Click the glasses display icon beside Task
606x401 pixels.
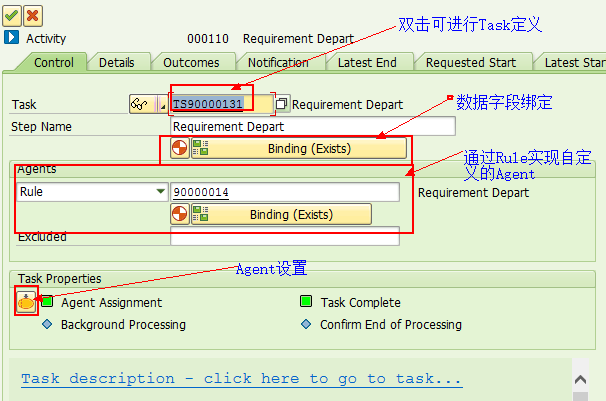(x=140, y=104)
